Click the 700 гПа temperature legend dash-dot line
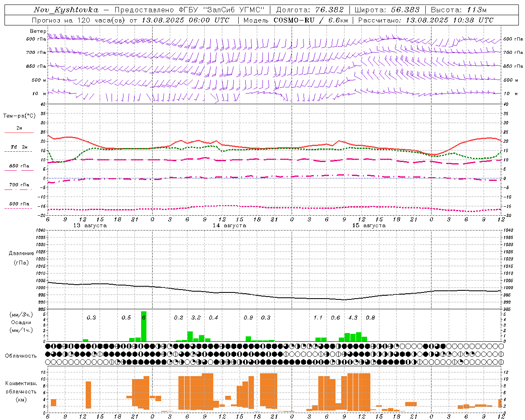The height and width of the screenshot is (420, 525). tap(19, 190)
